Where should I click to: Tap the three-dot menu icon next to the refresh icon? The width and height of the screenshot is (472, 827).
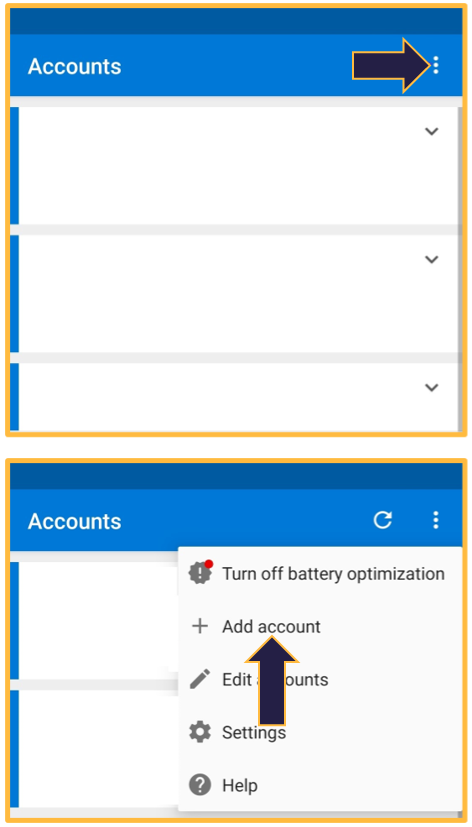pyautogui.click(x=436, y=520)
